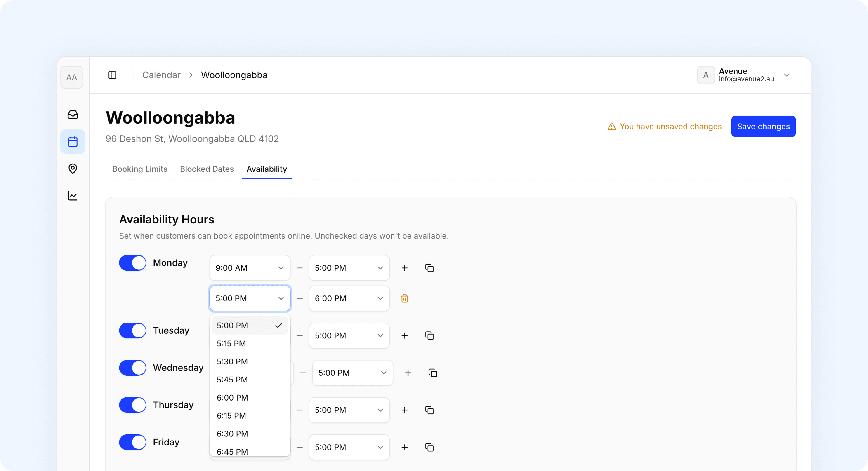The width and height of the screenshot is (868, 471).
Task: Open the Blocked Dates tab
Action: [x=207, y=169]
